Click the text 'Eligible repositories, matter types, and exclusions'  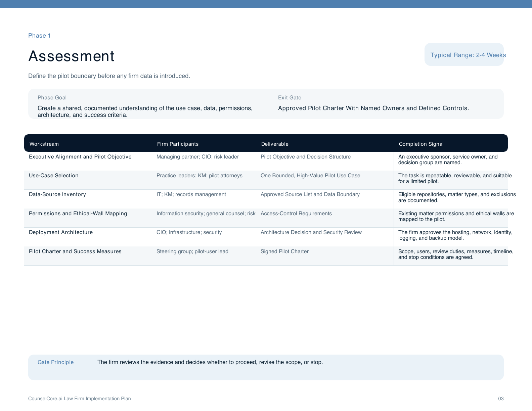(x=457, y=197)
